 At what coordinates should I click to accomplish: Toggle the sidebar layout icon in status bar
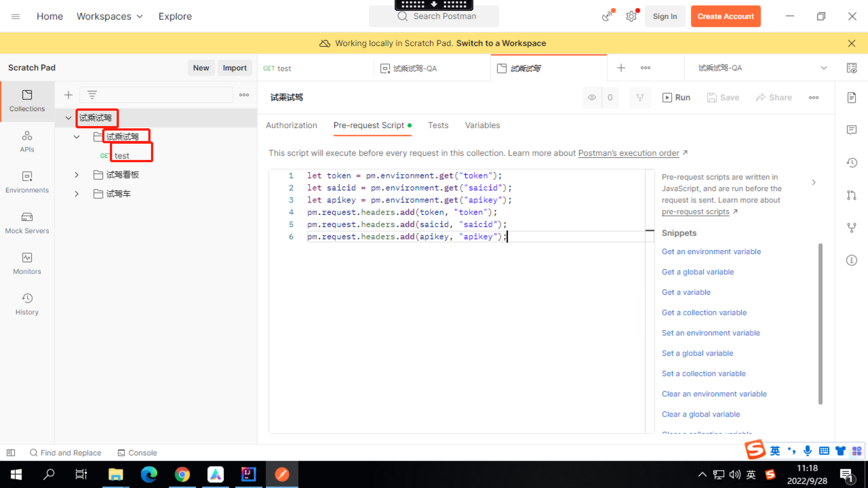[x=11, y=453]
